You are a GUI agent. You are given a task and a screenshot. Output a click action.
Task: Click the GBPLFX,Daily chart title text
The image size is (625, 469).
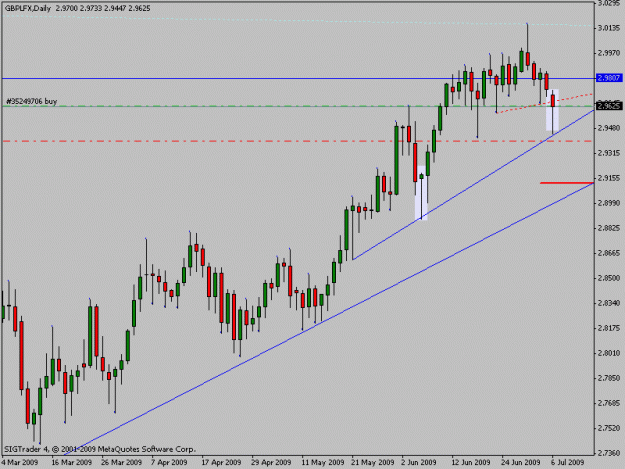[28, 8]
